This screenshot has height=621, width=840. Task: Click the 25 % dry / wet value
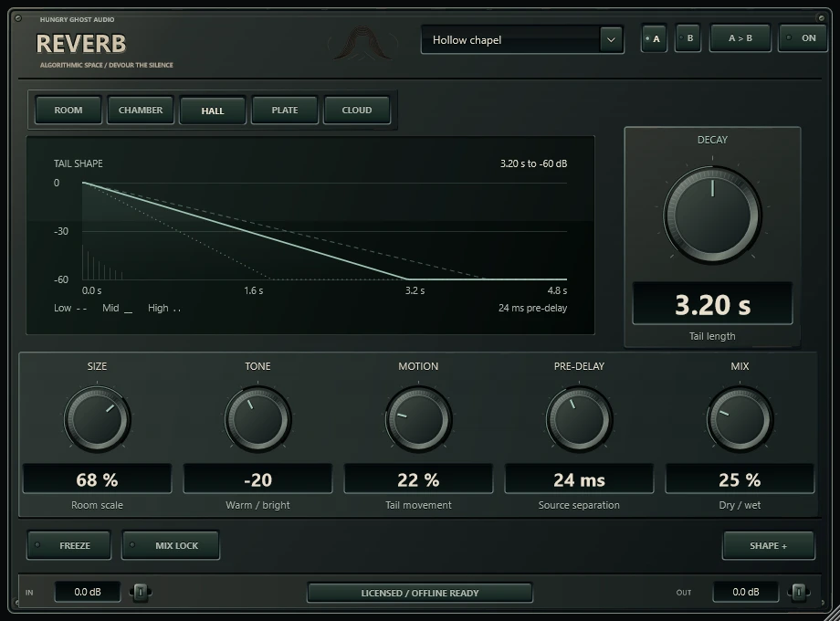(740, 479)
